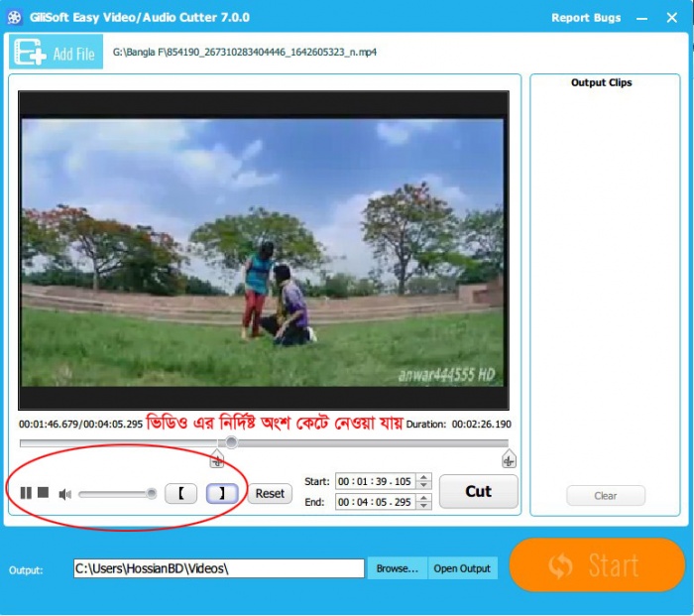Click the loaded file path text
694x616 pixels.
click(244, 53)
